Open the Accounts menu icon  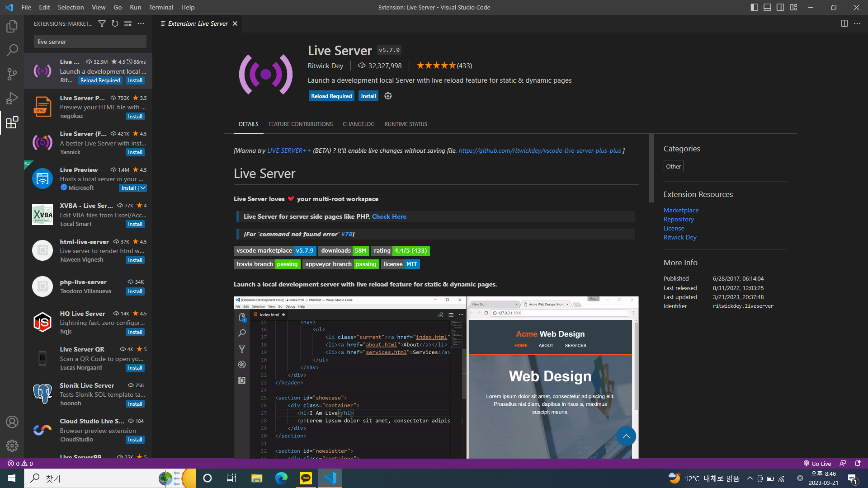click(x=12, y=422)
